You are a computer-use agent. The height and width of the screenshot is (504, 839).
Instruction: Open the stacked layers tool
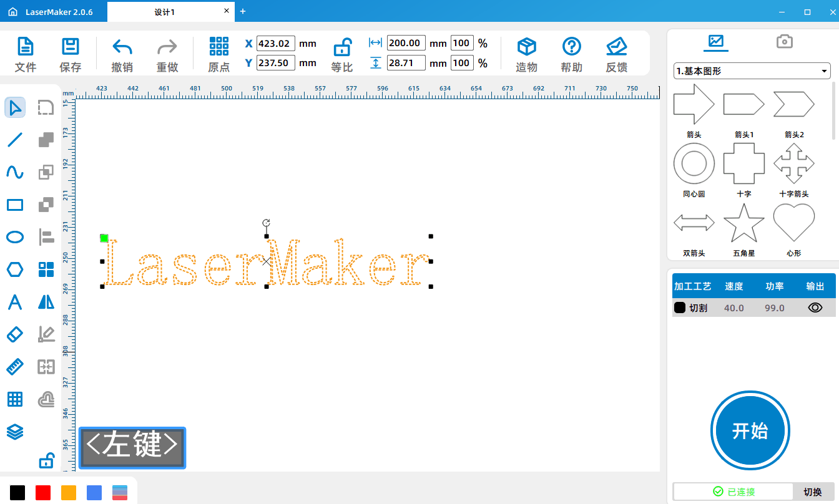[15, 432]
